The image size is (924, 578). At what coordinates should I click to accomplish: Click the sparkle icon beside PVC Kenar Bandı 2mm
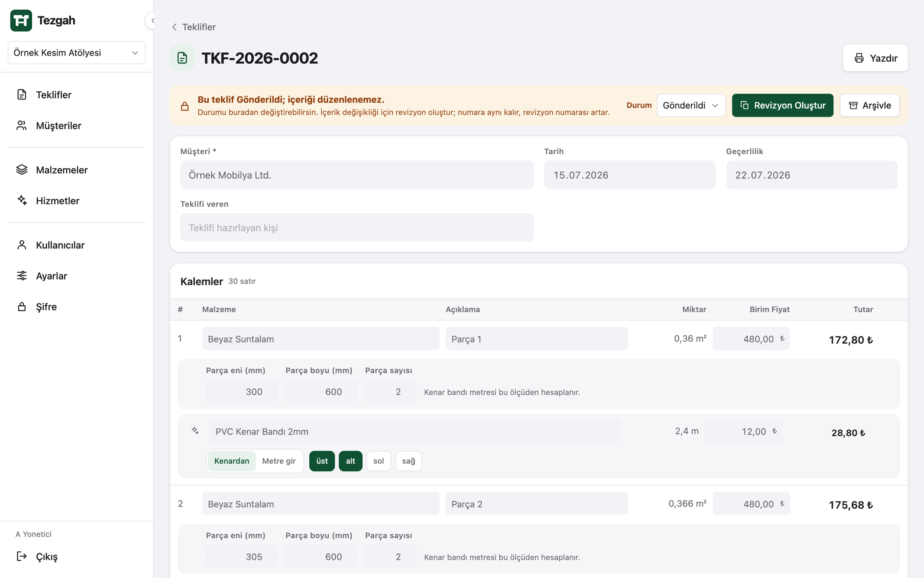tap(195, 431)
